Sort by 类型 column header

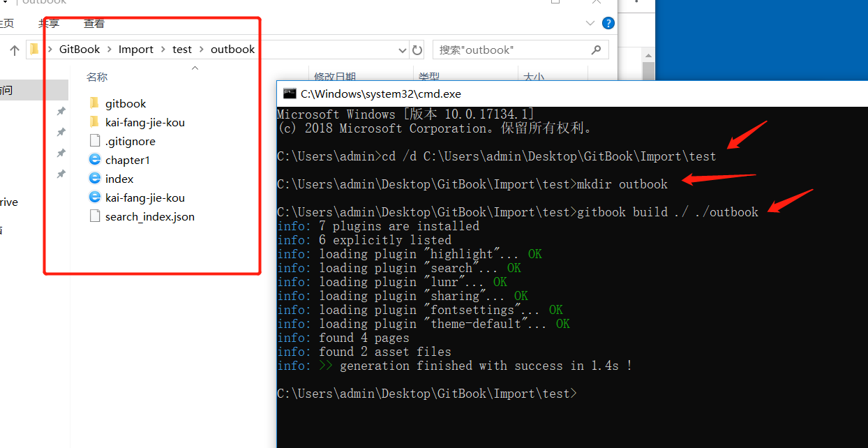pos(429,77)
